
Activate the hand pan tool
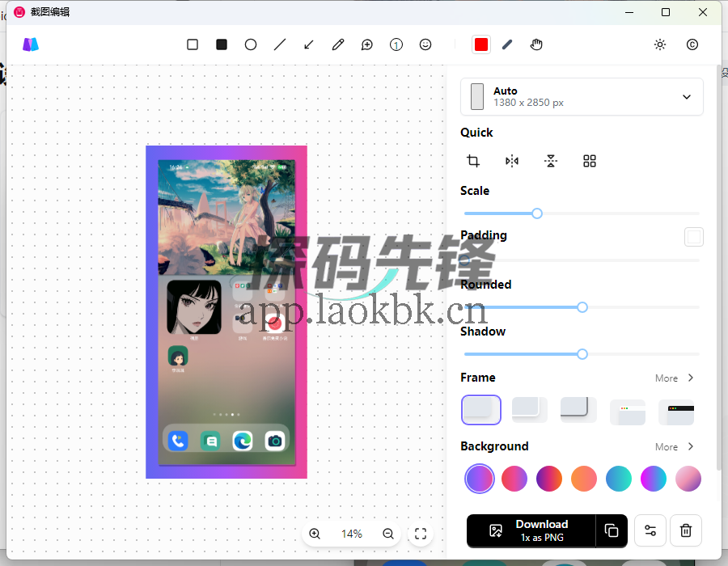click(x=536, y=44)
